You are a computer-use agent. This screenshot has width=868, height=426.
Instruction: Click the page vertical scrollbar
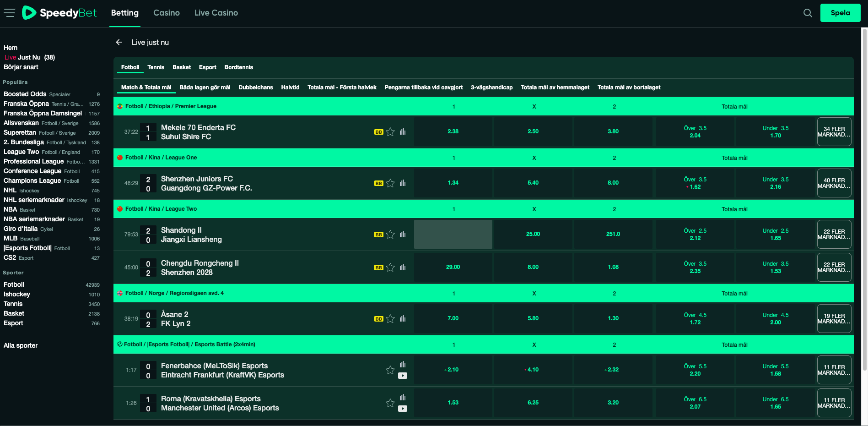coord(864,199)
